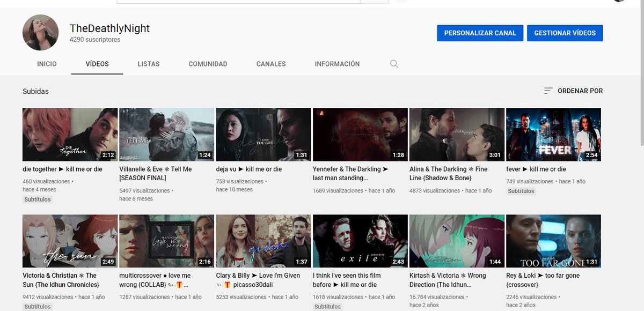Select the Vídeos tab

[x=97, y=64]
